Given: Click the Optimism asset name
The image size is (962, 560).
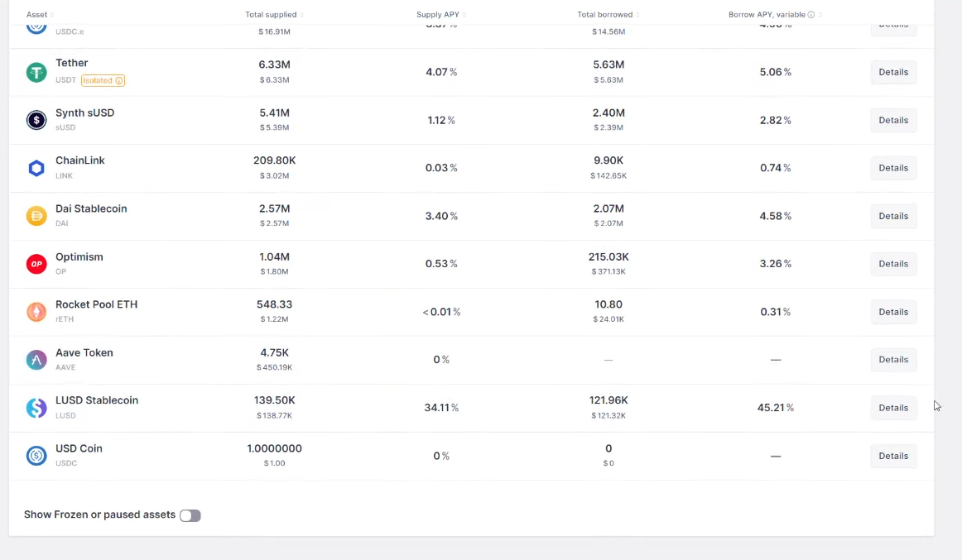Looking at the screenshot, I should point(79,257).
